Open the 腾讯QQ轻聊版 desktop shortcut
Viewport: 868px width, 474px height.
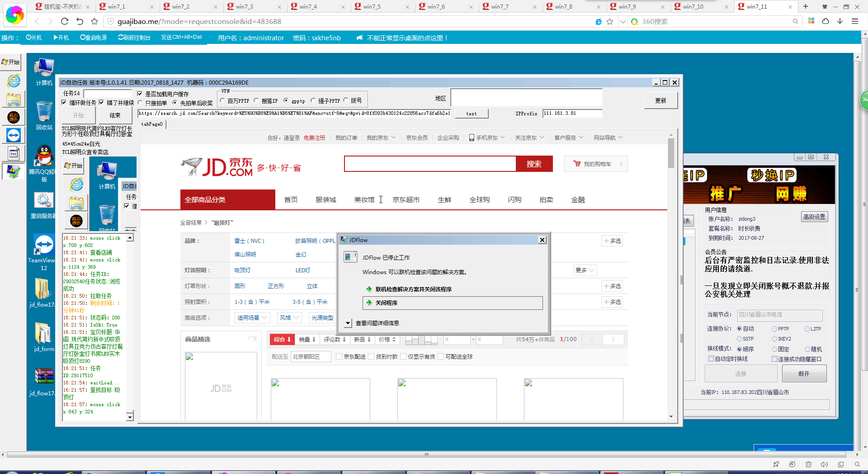point(43,164)
